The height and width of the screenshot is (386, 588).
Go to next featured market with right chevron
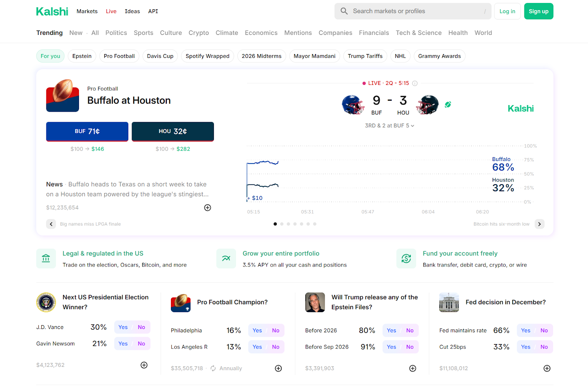point(539,224)
